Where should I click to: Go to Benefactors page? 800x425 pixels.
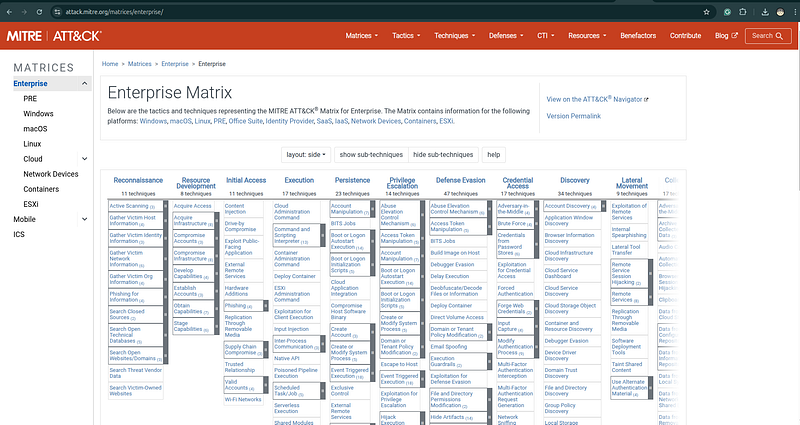(x=638, y=36)
